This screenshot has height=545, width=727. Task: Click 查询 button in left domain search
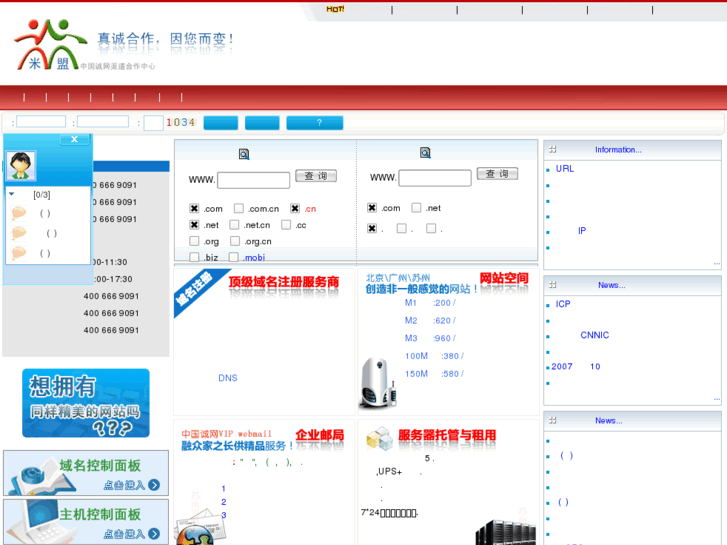click(316, 176)
